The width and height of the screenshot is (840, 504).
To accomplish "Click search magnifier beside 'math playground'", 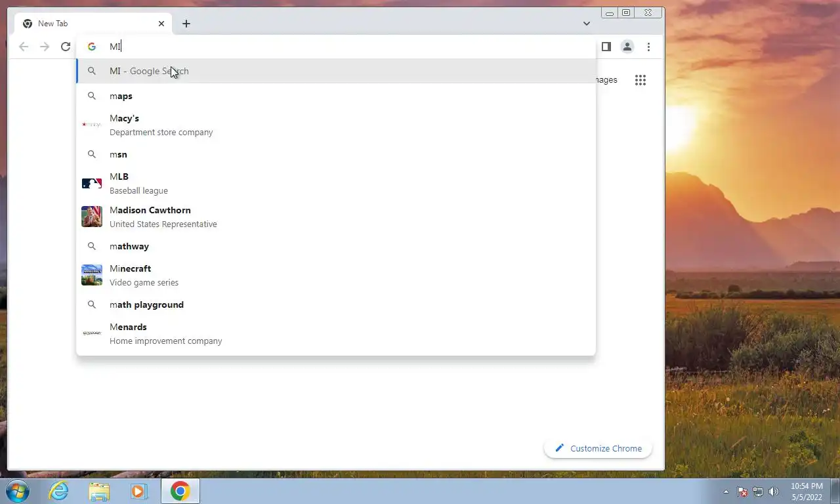I will [92, 304].
